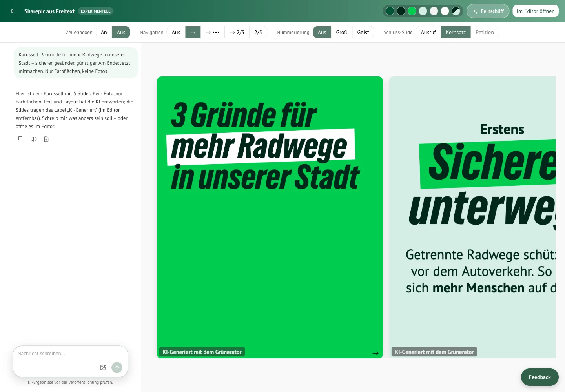Turn Zeilenboxen to An
This screenshot has width=565, height=392.
[104, 32]
